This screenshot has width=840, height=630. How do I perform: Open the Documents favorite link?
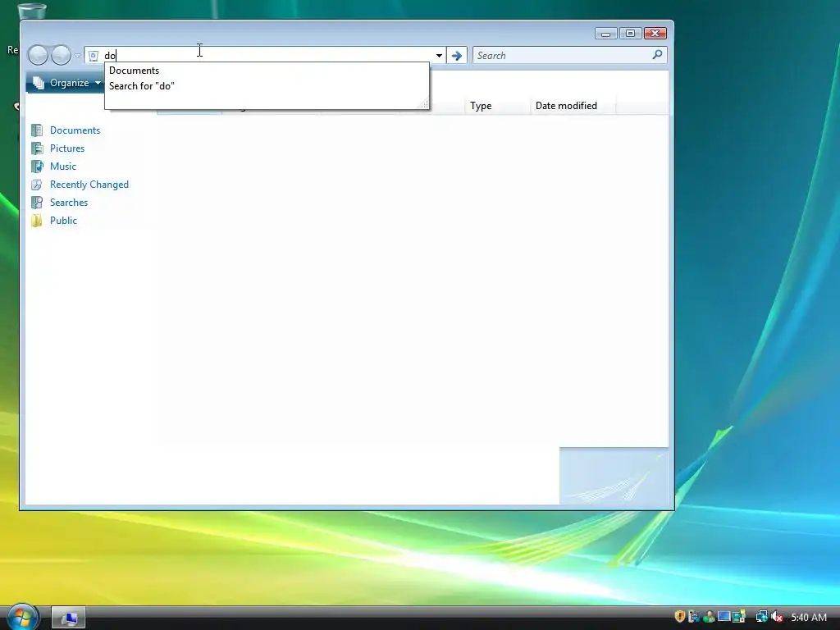(x=75, y=130)
